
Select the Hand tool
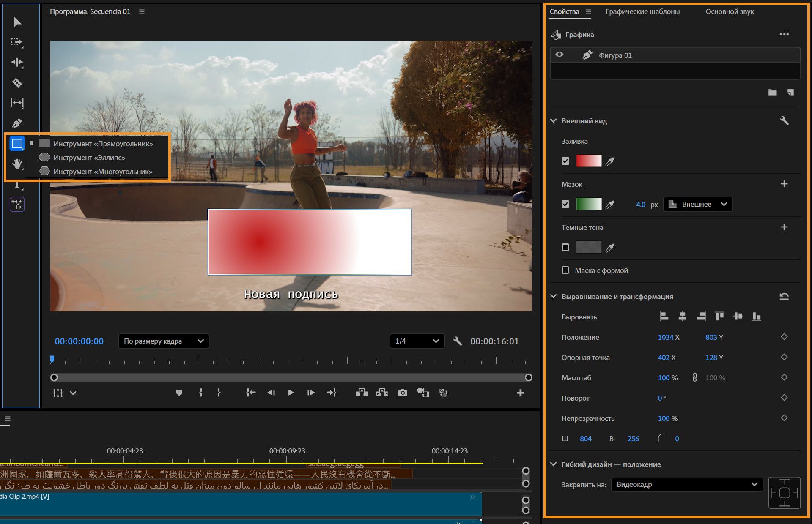click(17, 164)
